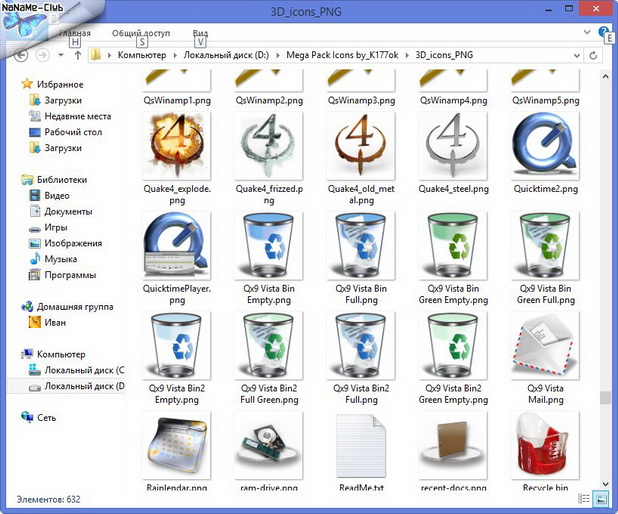
Task: Open Локальный диск (C:) in navigation pane
Action: coord(82,370)
